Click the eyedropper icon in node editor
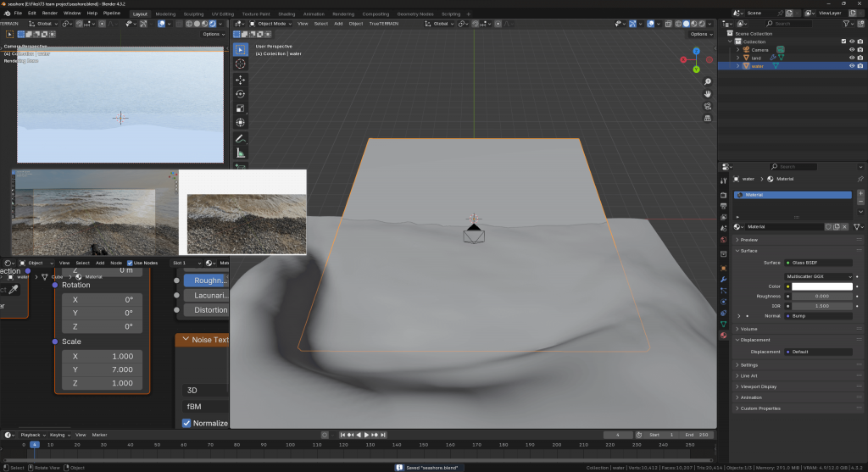The width and height of the screenshot is (868, 472). pos(14,290)
